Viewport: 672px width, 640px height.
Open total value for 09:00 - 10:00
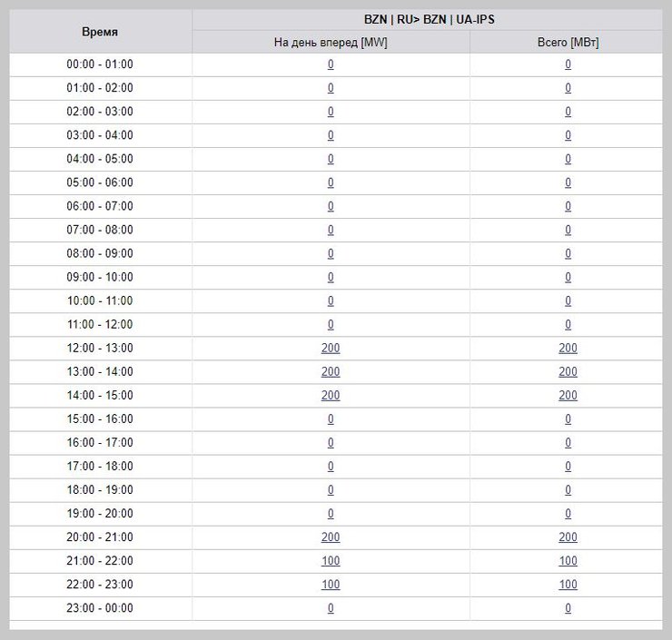[568, 277]
